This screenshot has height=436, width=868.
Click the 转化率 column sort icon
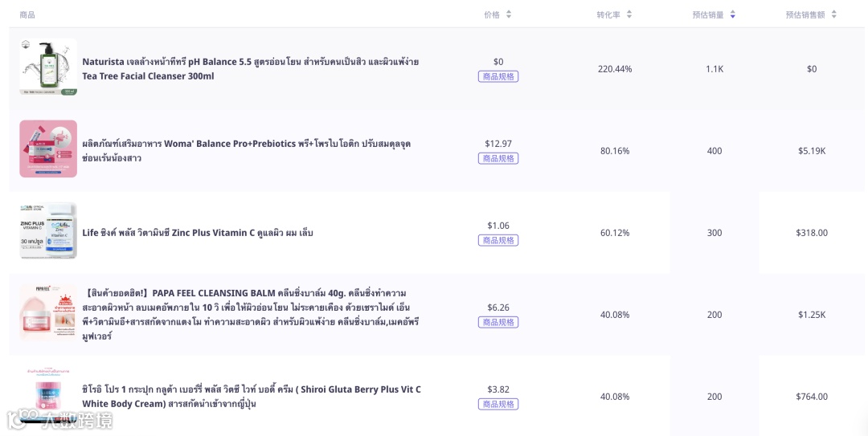coord(629,14)
